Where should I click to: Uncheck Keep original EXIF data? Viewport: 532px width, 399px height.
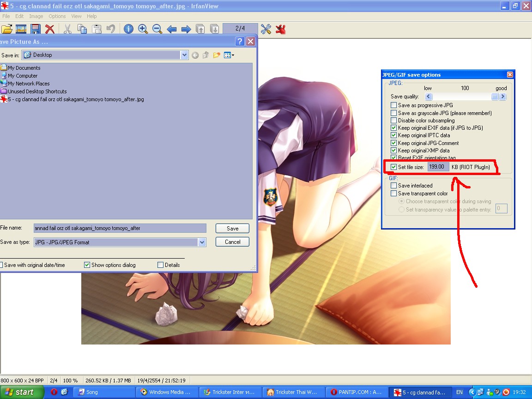pos(393,128)
